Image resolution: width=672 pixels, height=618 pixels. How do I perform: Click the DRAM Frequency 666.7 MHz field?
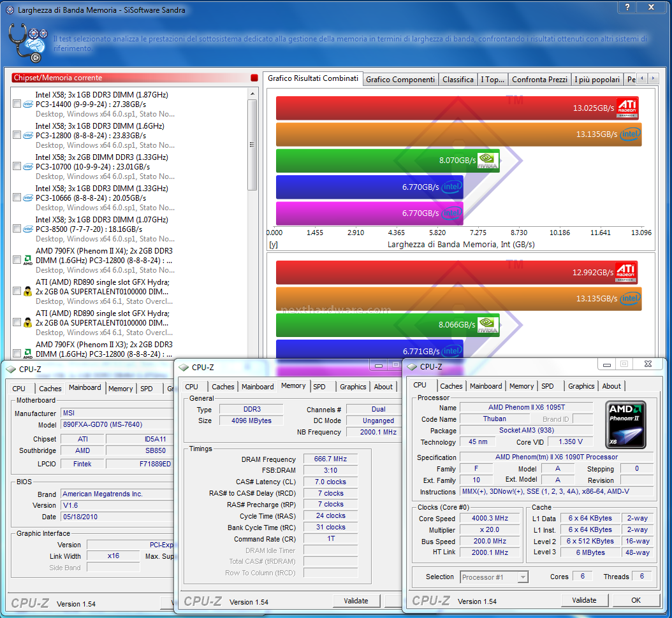pos(330,459)
